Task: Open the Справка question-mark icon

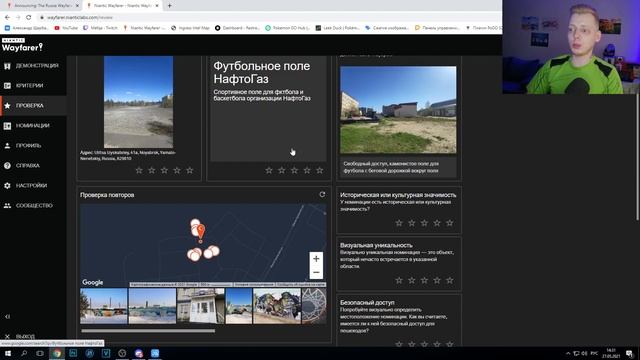Action: [7, 166]
